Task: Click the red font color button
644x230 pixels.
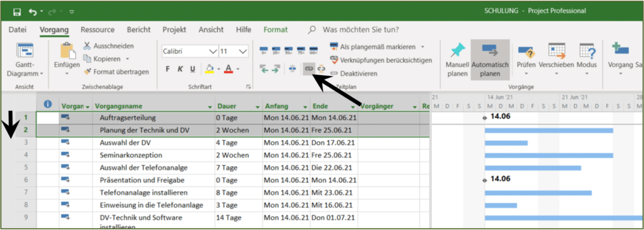Action: point(229,69)
